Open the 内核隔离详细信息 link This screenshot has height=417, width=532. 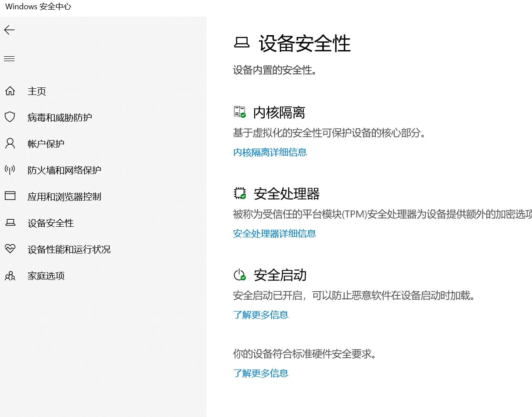[x=270, y=152]
